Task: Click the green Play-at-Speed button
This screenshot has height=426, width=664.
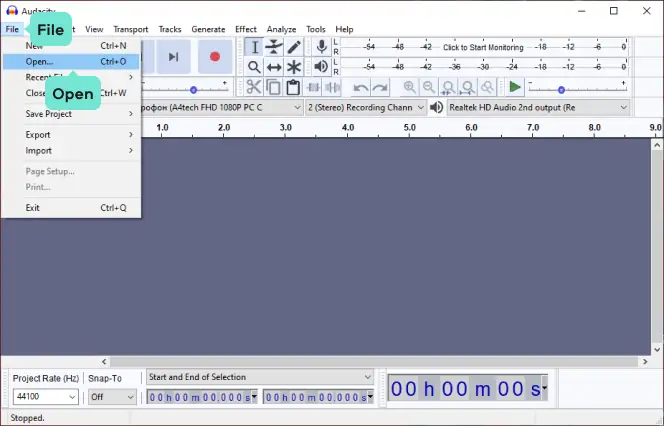Action: [x=515, y=87]
